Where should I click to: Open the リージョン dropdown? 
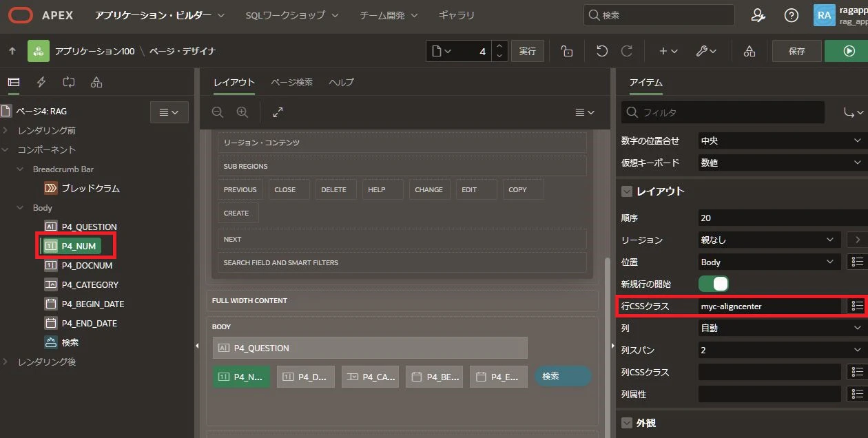[769, 240]
